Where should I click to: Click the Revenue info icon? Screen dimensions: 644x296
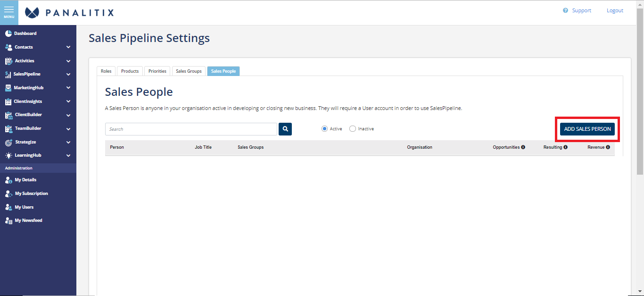[608, 147]
